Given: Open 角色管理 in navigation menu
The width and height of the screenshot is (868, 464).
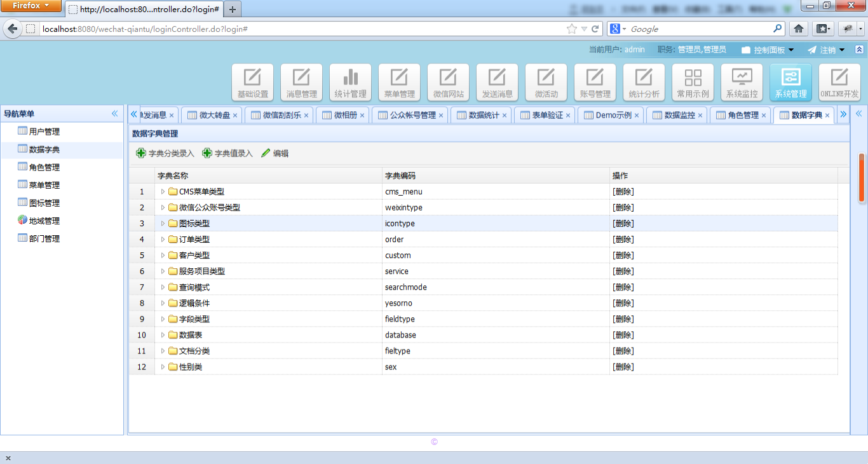Looking at the screenshot, I should pyautogui.click(x=44, y=167).
